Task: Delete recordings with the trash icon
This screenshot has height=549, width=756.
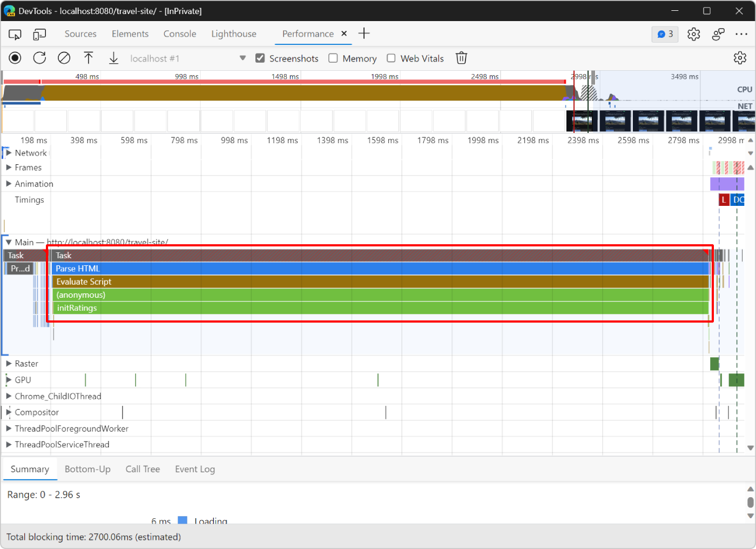Action: pyautogui.click(x=461, y=58)
